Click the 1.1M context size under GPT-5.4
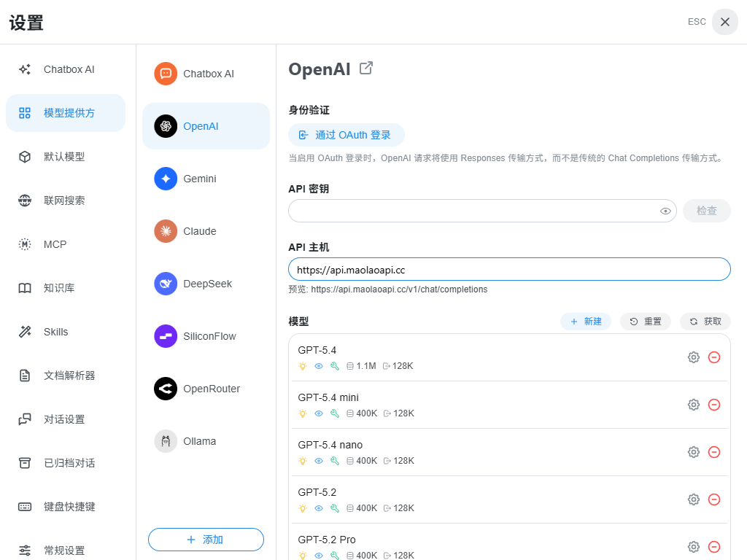This screenshot has width=747, height=560. click(361, 366)
